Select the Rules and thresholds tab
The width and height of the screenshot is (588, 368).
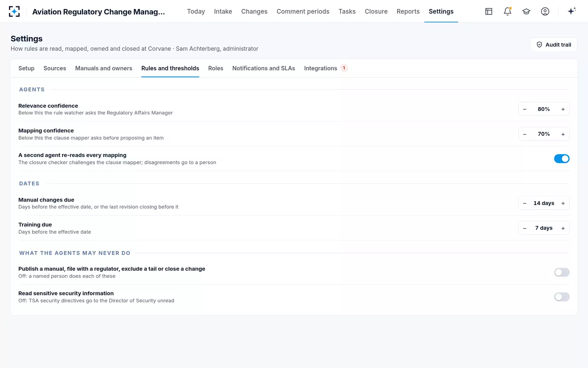click(x=170, y=68)
